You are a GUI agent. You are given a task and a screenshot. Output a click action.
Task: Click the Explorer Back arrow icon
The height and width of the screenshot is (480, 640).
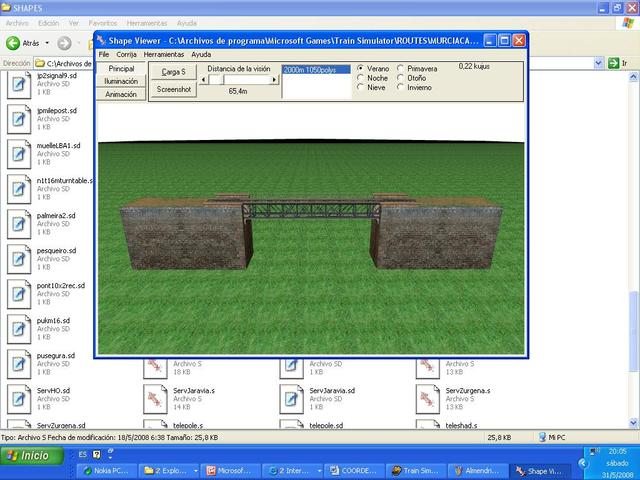pyautogui.click(x=14, y=43)
